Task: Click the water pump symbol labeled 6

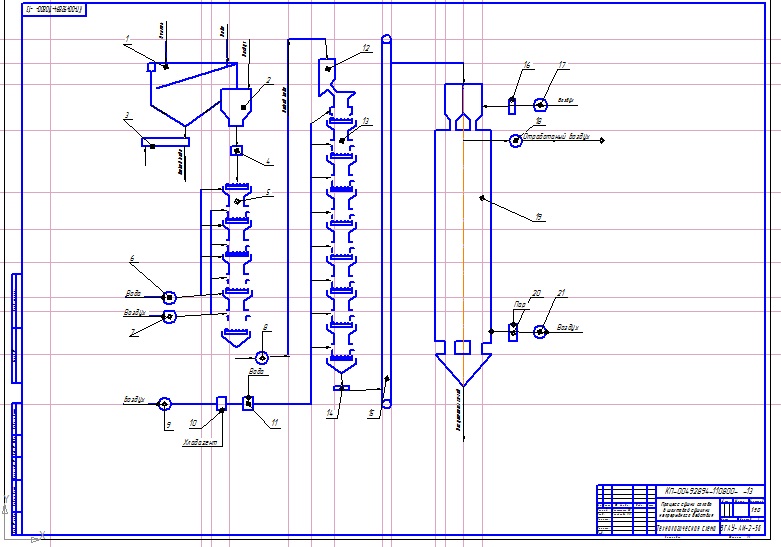Action: pos(169,297)
